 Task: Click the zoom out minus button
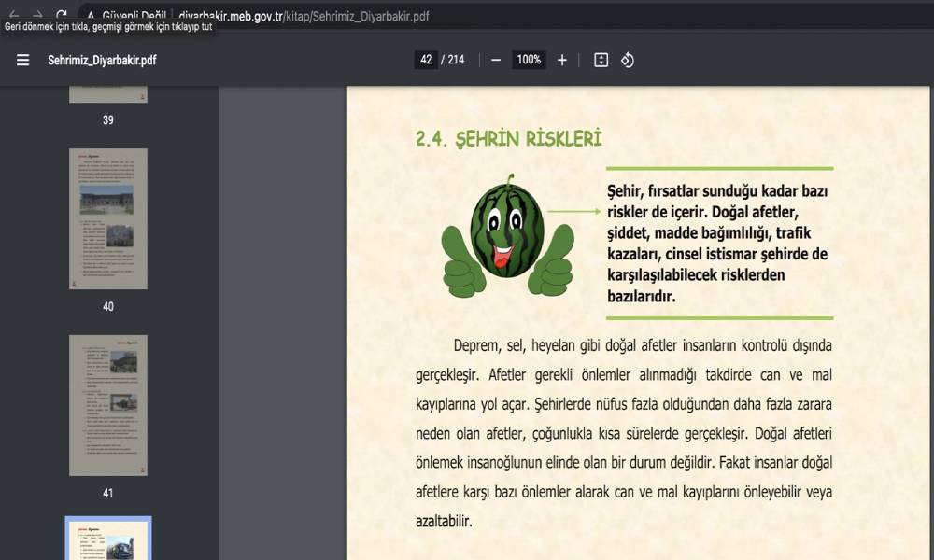point(496,60)
